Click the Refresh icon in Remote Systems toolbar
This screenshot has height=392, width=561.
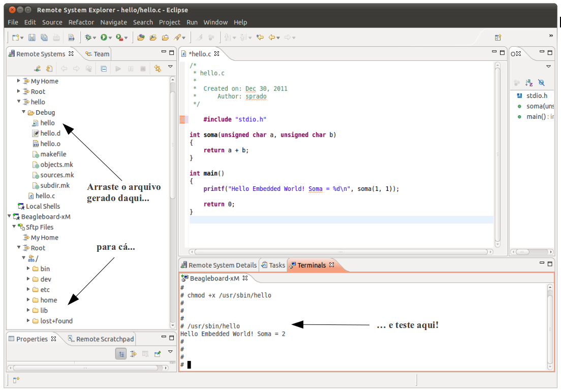pyautogui.click(x=49, y=69)
